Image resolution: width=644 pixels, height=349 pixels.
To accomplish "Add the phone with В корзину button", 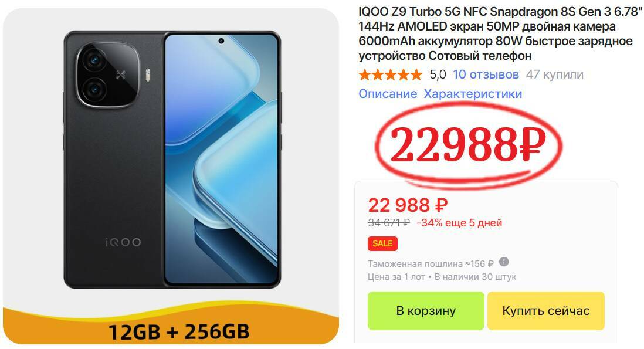I will pos(426,311).
